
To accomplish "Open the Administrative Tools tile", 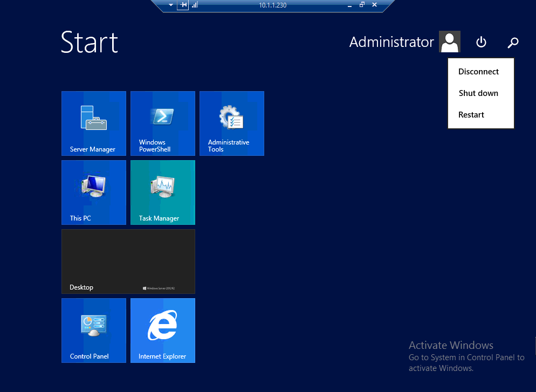I will coord(232,123).
